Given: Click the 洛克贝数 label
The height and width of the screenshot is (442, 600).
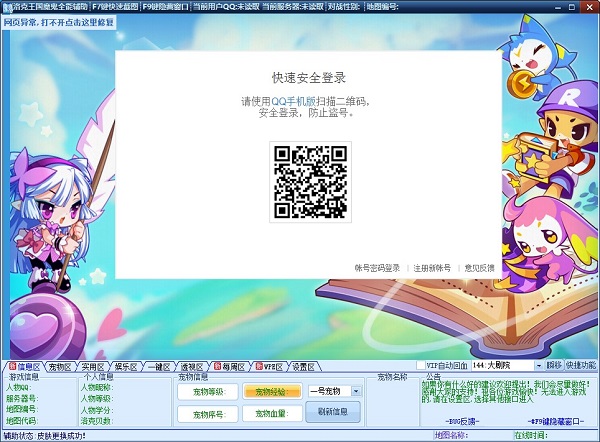Looking at the screenshot, I should click(x=97, y=421).
